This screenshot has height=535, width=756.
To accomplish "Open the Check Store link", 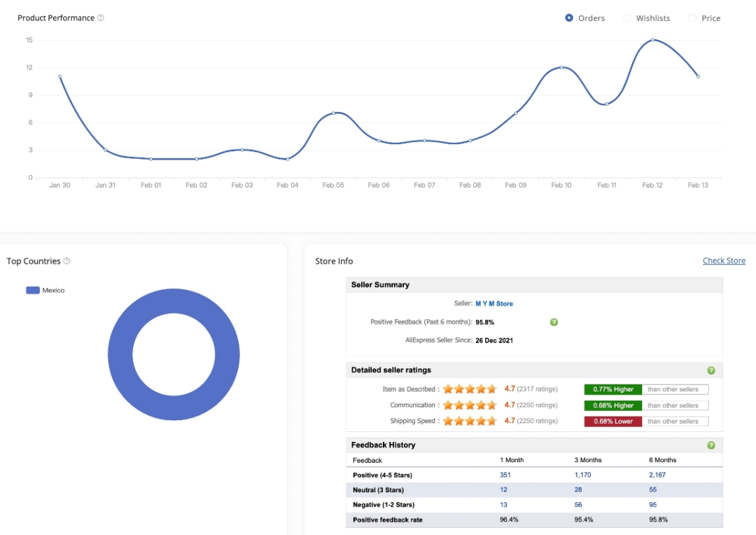I will [724, 261].
